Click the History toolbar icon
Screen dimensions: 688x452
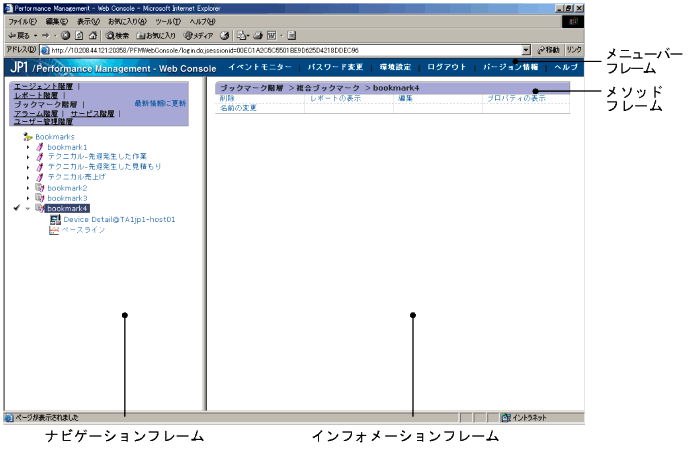click(x=225, y=36)
